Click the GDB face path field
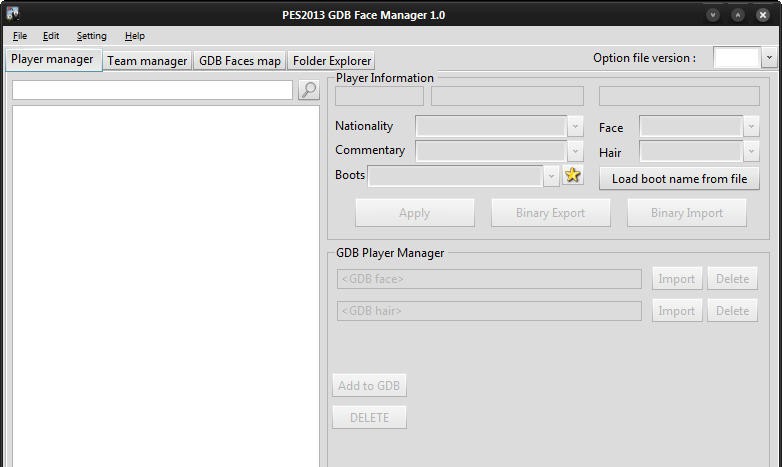The image size is (782, 467). (489, 279)
